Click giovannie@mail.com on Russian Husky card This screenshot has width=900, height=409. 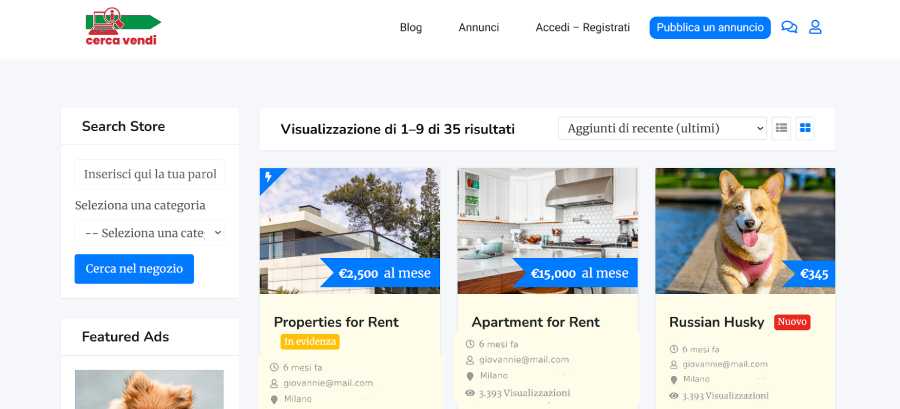[x=725, y=365]
